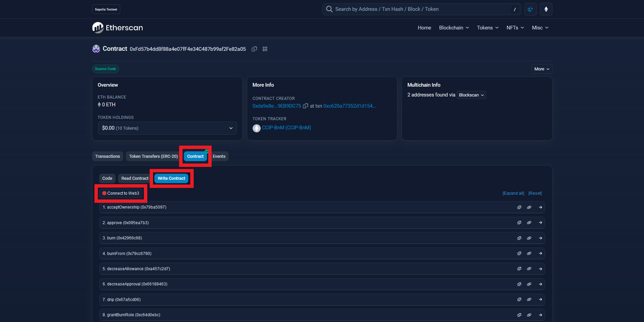This screenshot has height=322, width=644.
Task: Copy the contract address icon
Action: (x=254, y=49)
